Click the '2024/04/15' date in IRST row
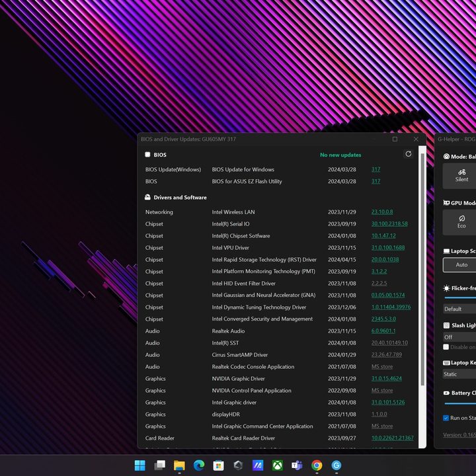 (x=342, y=260)
